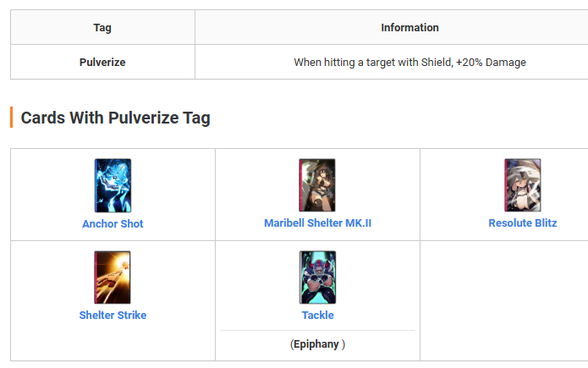Click the Tackle card image
Image resolution: width=588 pixels, height=368 pixels.
[317, 277]
